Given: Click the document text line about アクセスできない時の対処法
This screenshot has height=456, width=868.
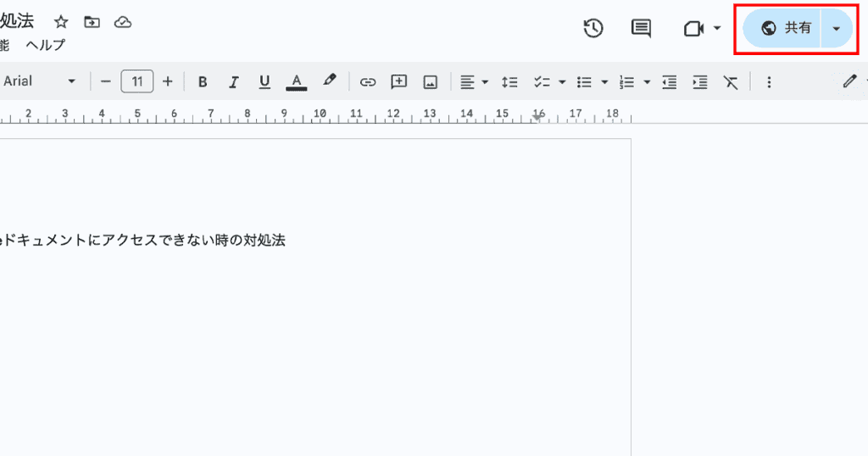Looking at the screenshot, I should (142, 240).
